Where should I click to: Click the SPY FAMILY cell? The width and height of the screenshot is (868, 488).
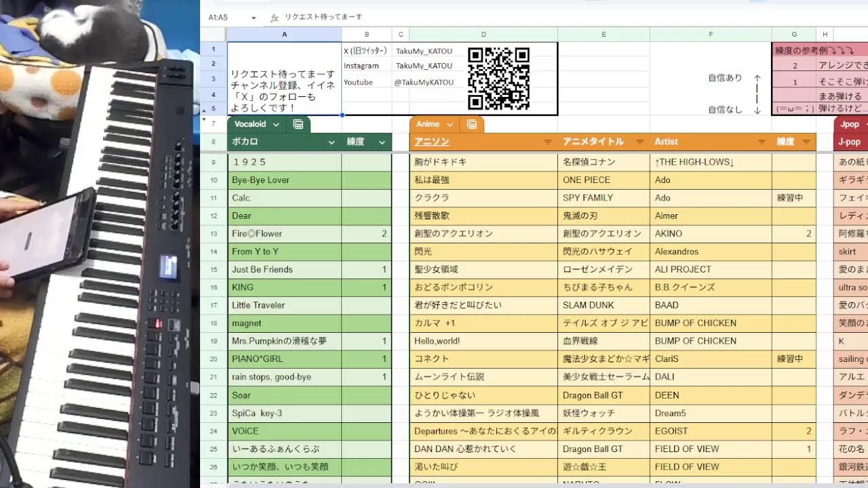pyautogui.click(x=604, y=198)
